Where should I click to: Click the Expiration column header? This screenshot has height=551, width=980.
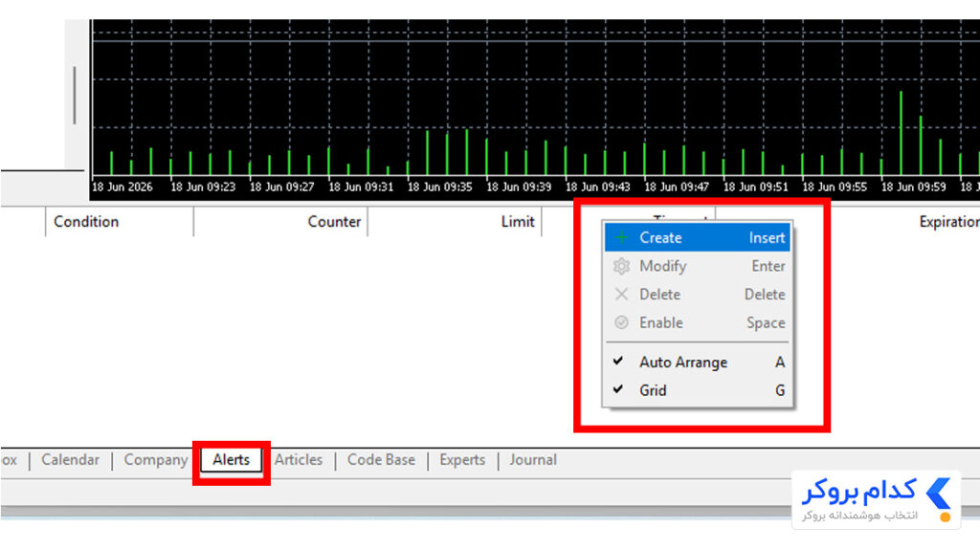(x=948, y=222)
